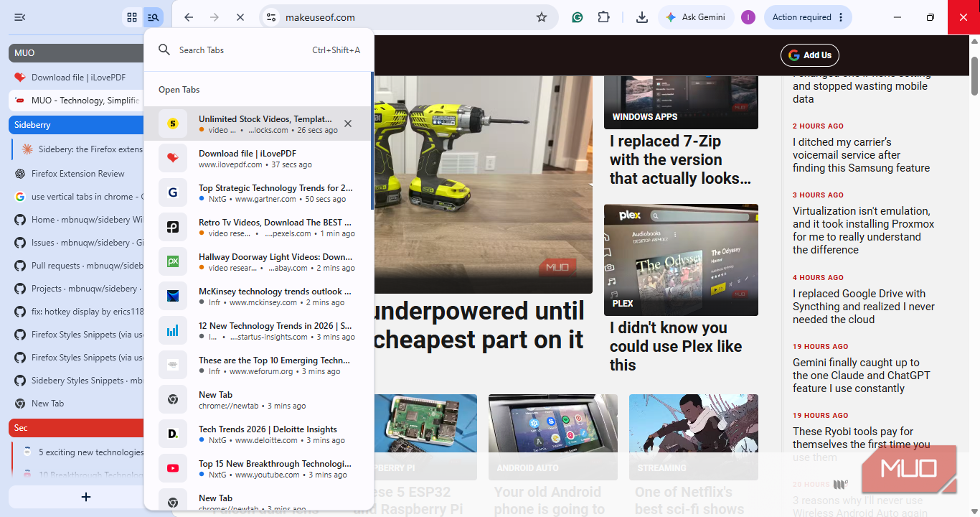Open the Issues · mbnuqw/sidebery tab
Viewport: 980px width, 517px height.
pos(76,243)
